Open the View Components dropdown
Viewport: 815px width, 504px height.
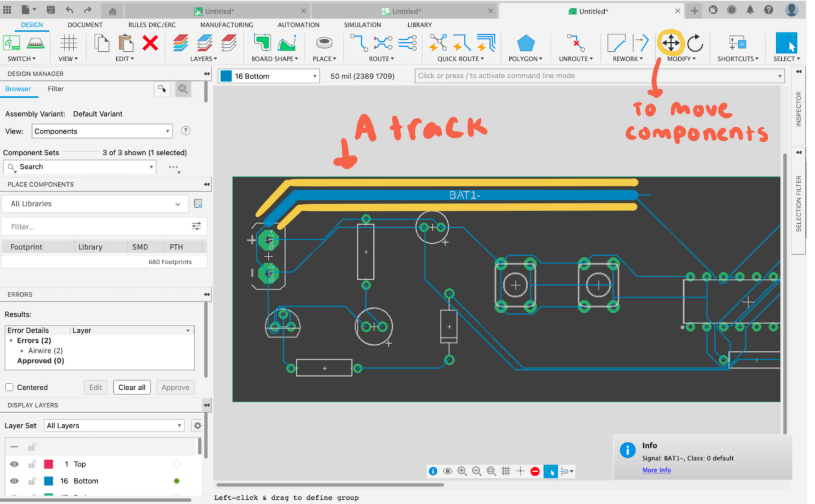click(x=102, y=131)
